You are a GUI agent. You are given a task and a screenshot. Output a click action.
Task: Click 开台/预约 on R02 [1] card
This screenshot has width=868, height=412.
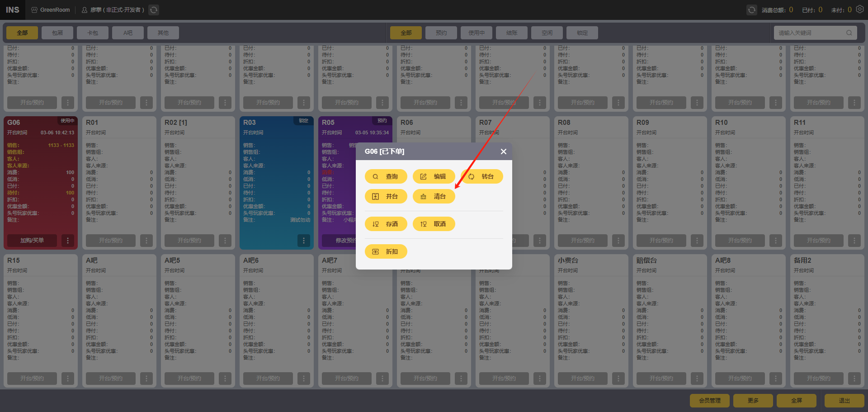189,241
